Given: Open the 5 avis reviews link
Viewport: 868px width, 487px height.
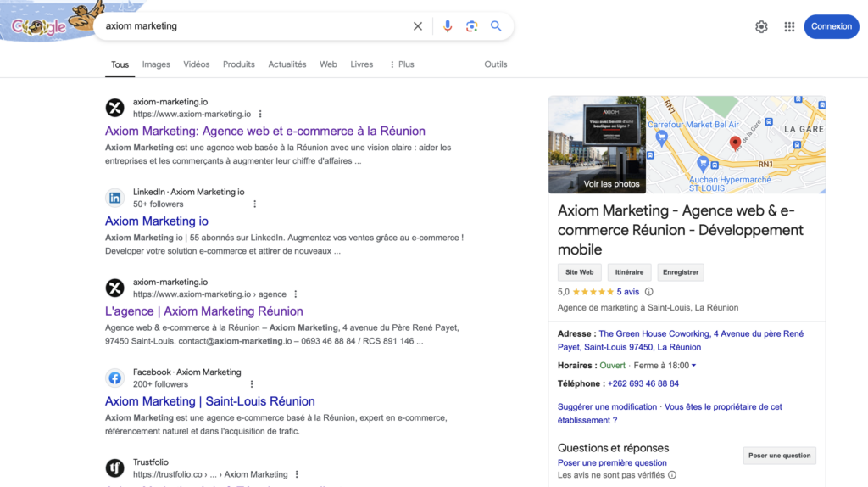Looking at the screenshot, I should 628,291.
